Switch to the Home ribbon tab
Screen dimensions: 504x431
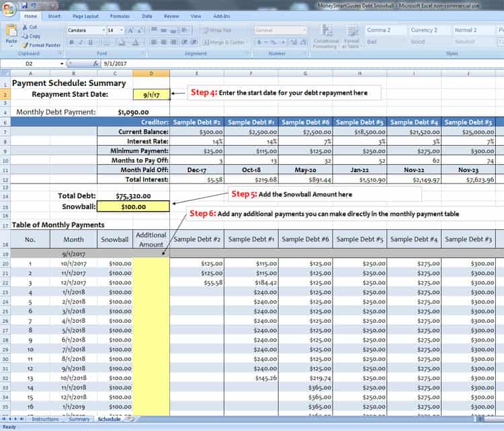click(x=30, y=16)
